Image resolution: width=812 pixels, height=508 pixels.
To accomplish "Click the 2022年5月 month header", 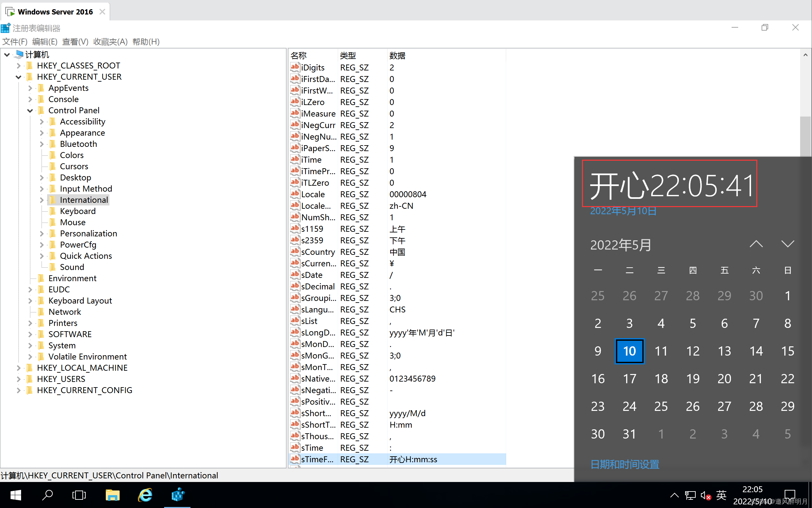I will 621,245.
